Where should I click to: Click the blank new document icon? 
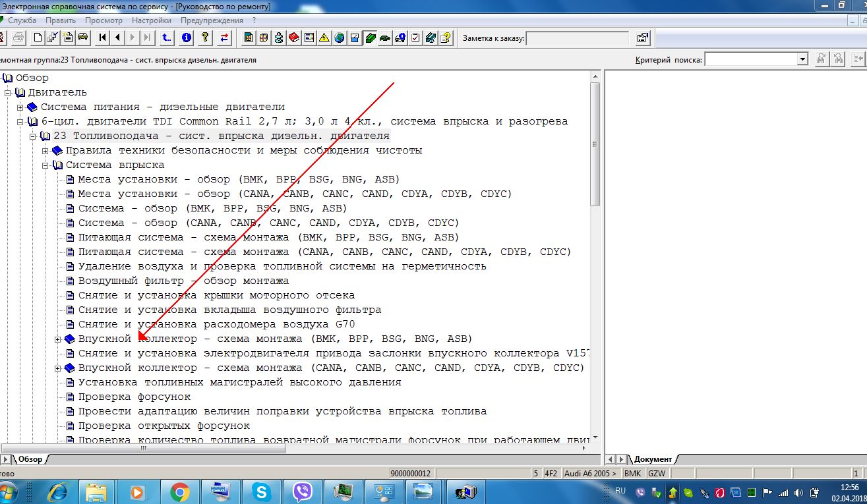point(38,38)
